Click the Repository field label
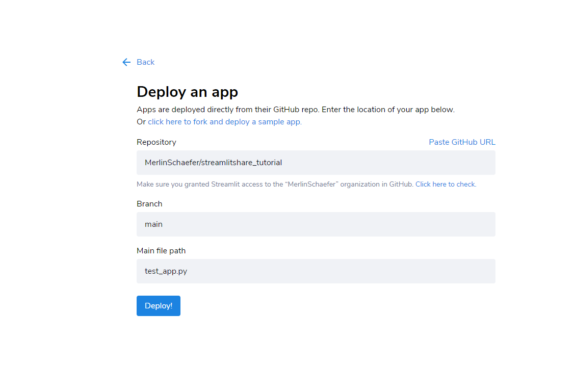This screenshot has width=574, height=392. (x=156, y=142)
